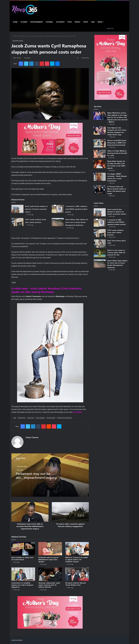Click Make Mom's Year ad button

click(x=104, y=93)
